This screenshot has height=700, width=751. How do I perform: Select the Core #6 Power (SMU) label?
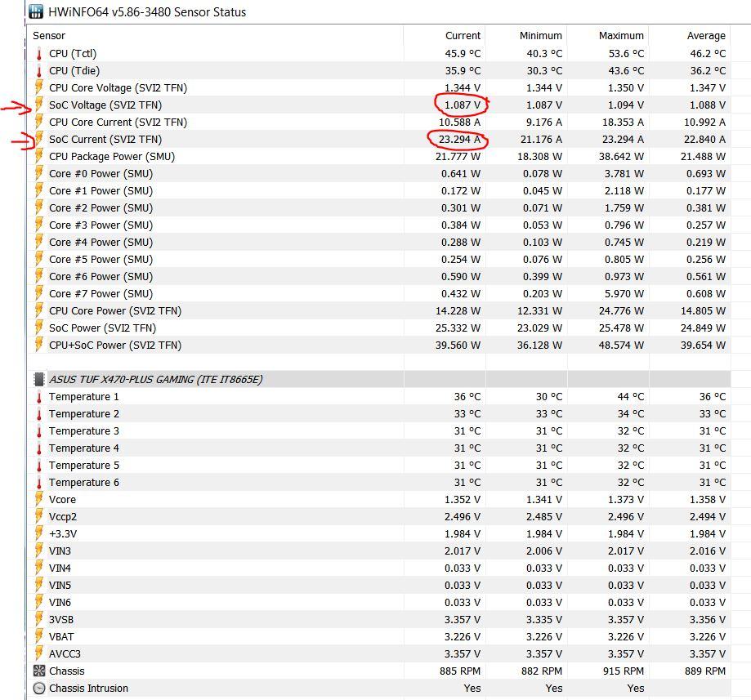pos(101,277)
